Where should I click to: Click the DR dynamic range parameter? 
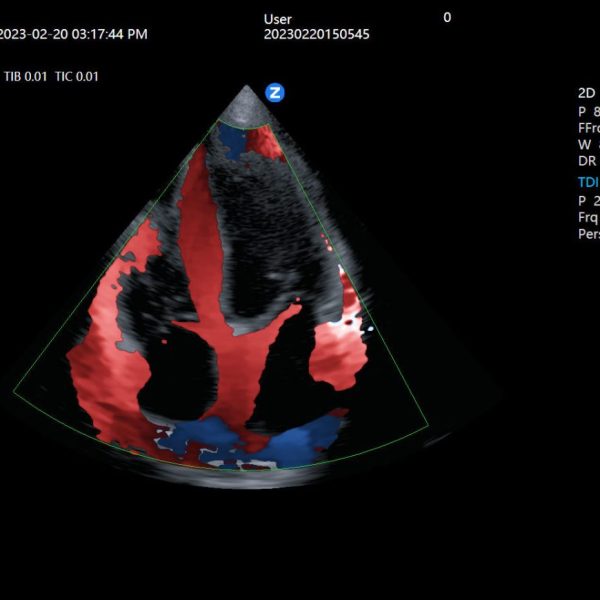(x=586, y=161)
